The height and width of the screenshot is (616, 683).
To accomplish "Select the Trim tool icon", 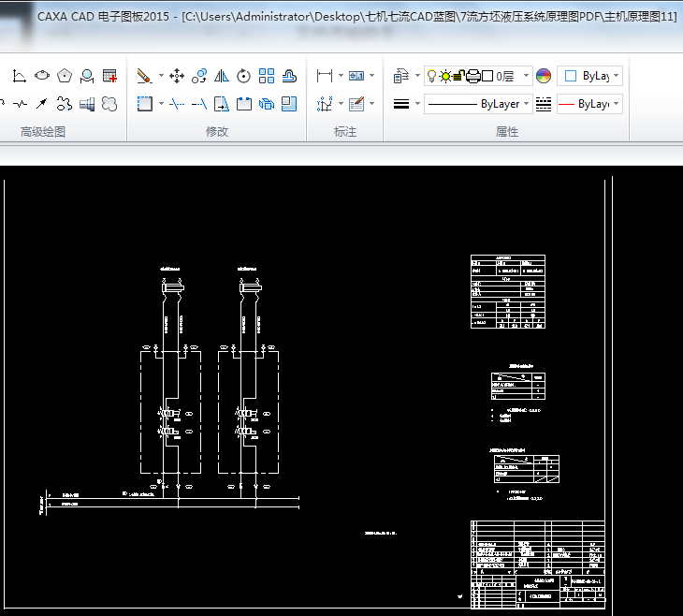I will 177,104.
